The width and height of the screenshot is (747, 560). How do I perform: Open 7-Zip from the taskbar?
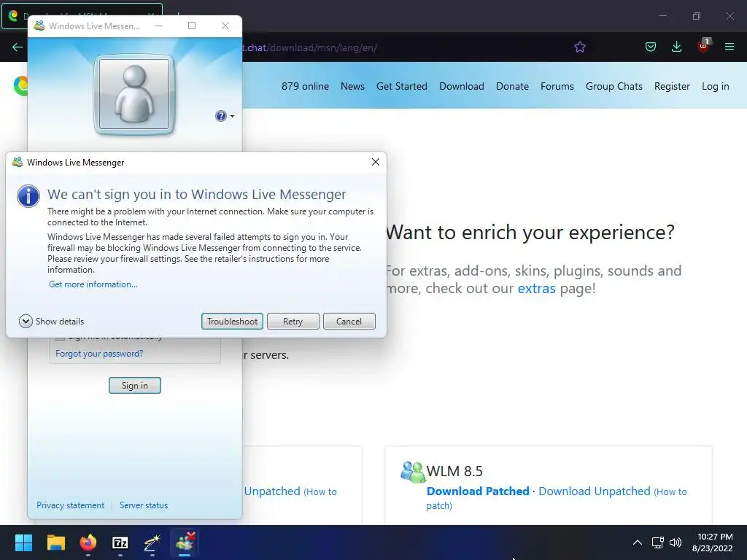click(120, 542)
